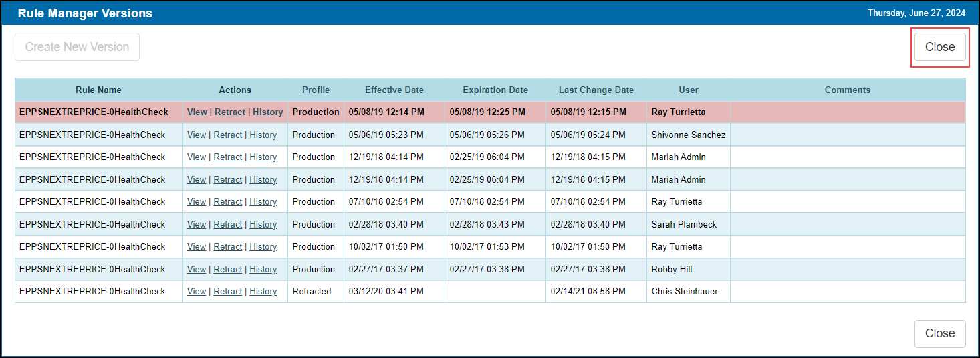Sort by Last Change Date header

596,90
